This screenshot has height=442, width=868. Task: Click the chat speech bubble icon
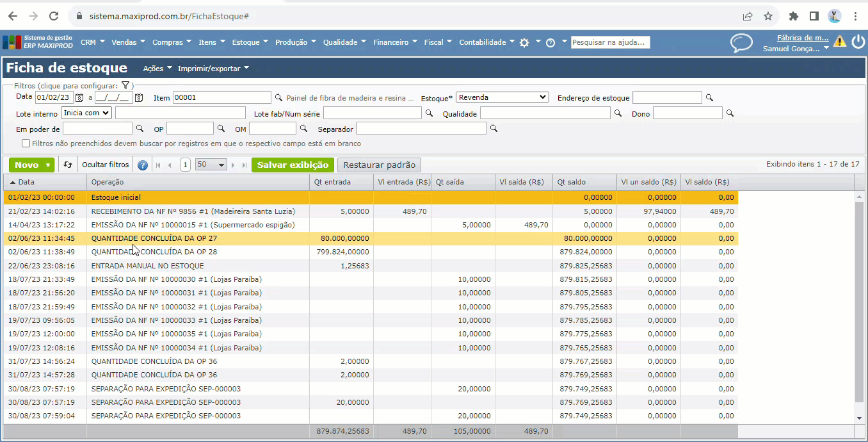point(741,43)
